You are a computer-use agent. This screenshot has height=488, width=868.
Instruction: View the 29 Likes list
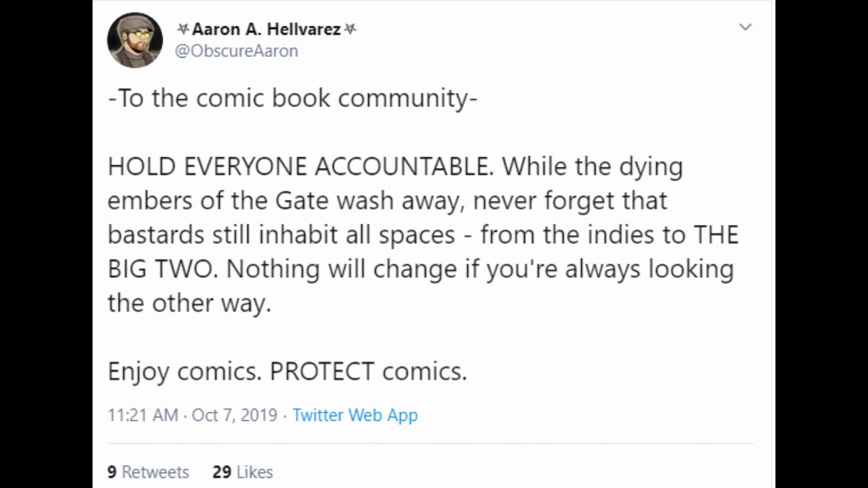click(242, 472)
